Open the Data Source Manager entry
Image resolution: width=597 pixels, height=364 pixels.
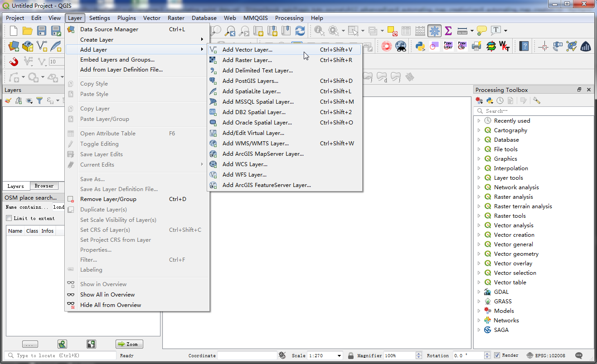click(x=137, y=29)
